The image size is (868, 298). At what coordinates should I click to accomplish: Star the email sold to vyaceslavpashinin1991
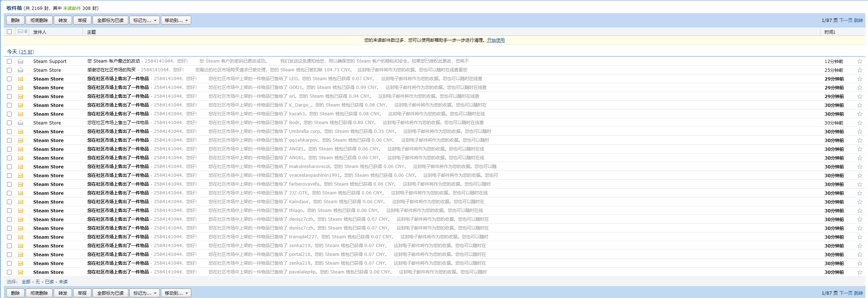860,175
